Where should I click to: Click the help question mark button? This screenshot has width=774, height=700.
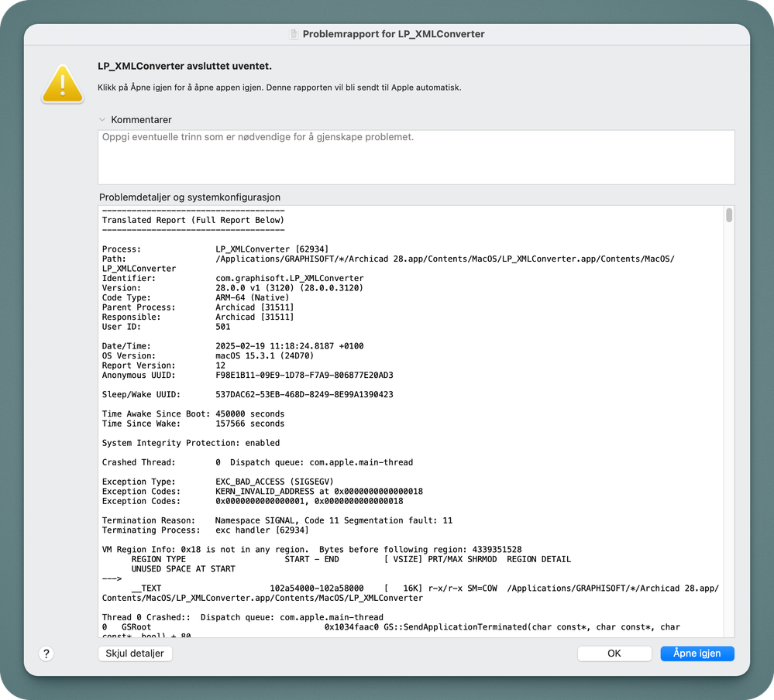coord(46,654)
